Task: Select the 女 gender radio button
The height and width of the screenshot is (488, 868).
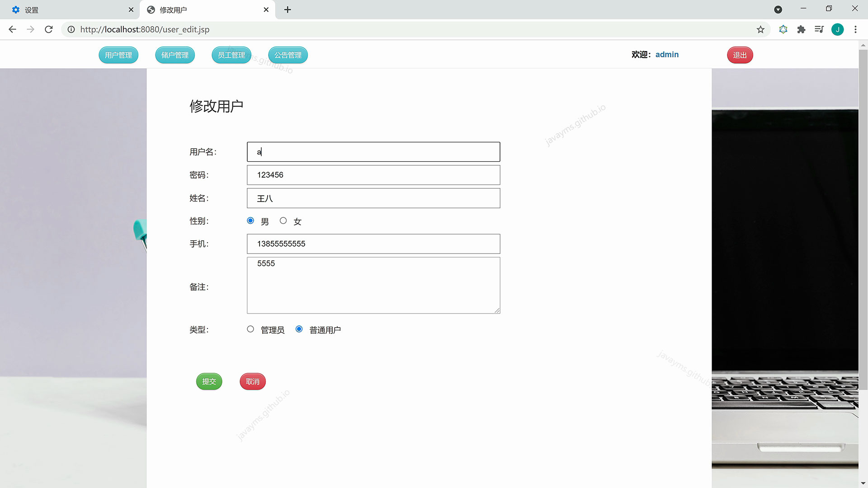Action: [x=283, y=221]
